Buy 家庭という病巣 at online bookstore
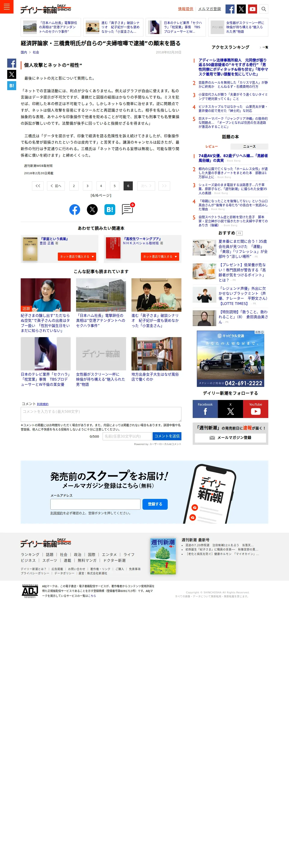Image resolution: width=289 pixels, height=868 pixels. pyautogui.click(x=77, y=256)
